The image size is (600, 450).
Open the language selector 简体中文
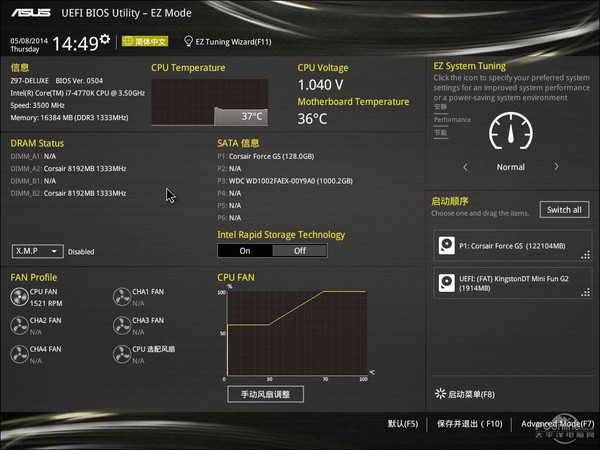(145, 42)
